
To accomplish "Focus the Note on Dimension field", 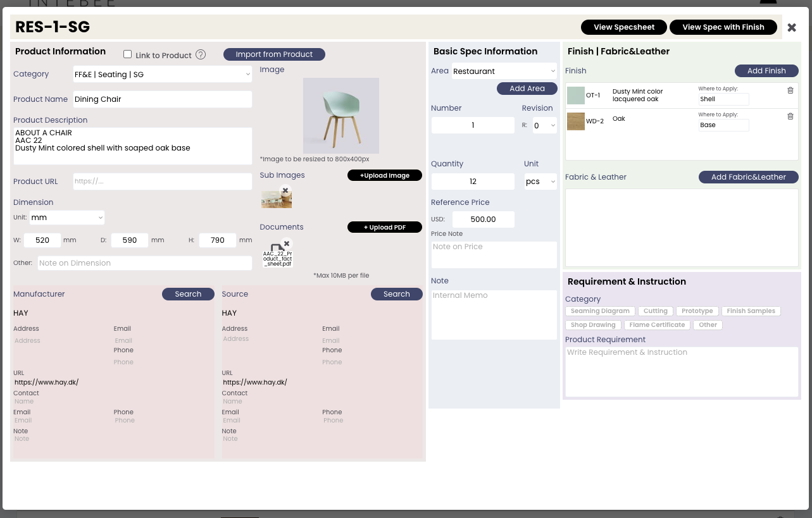I will [x=145, y=263].
